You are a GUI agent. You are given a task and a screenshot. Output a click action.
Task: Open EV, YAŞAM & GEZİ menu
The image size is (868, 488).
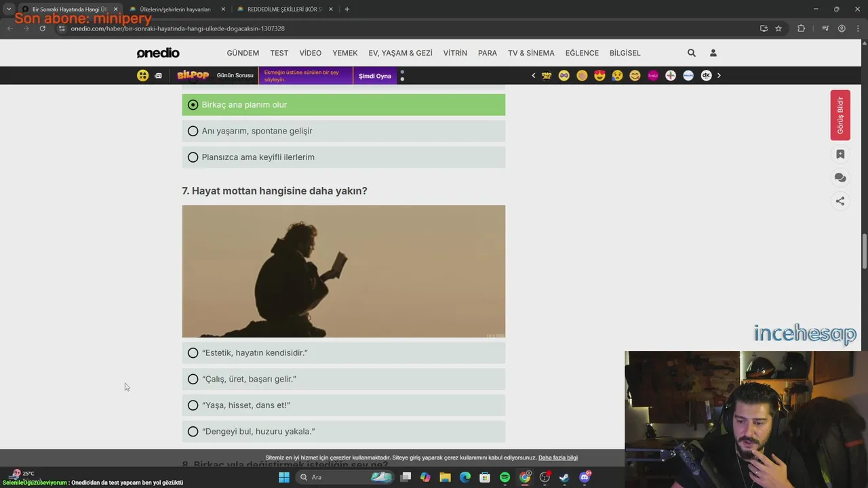coord(400,53)
